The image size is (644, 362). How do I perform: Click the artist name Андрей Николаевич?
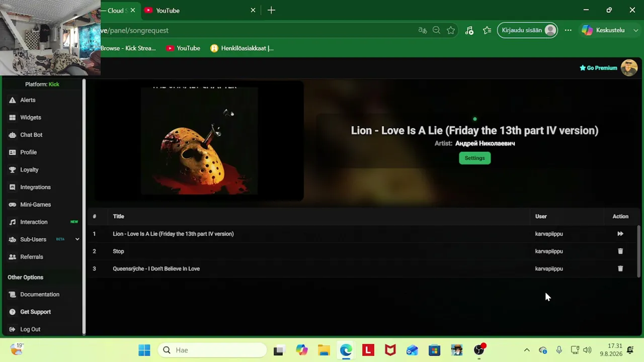tap(485, 143)
